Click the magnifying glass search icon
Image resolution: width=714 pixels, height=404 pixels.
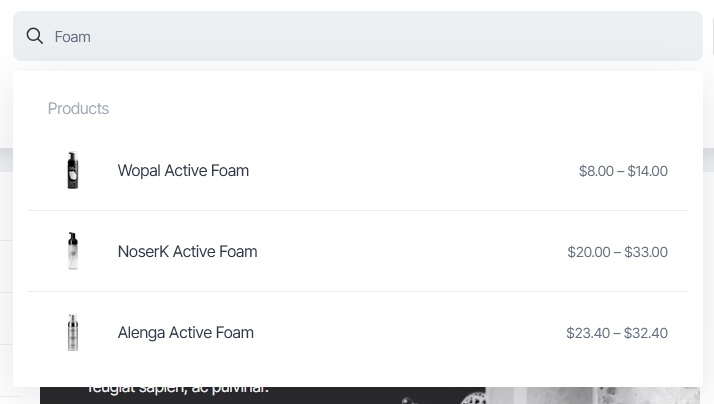35,36
